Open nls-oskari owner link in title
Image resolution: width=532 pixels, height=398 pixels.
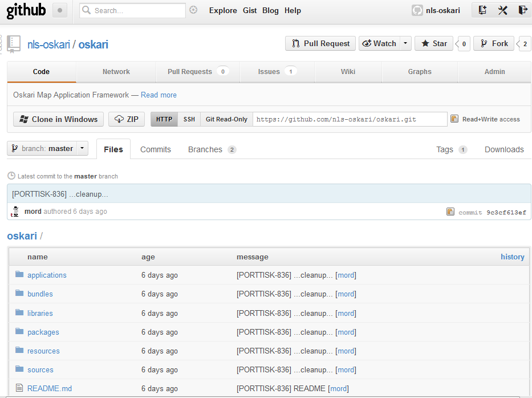[x=48, y=44]
